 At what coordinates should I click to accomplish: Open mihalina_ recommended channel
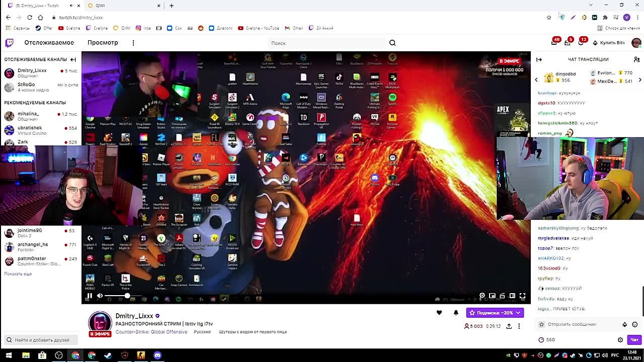(40, 116)
